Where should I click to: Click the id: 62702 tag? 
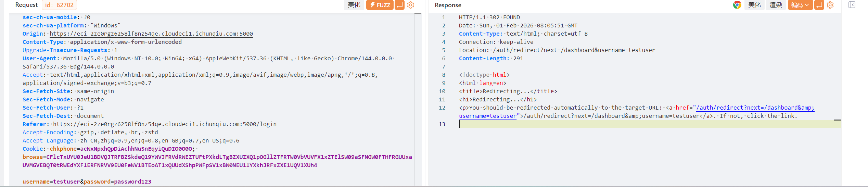click(59, 5)
